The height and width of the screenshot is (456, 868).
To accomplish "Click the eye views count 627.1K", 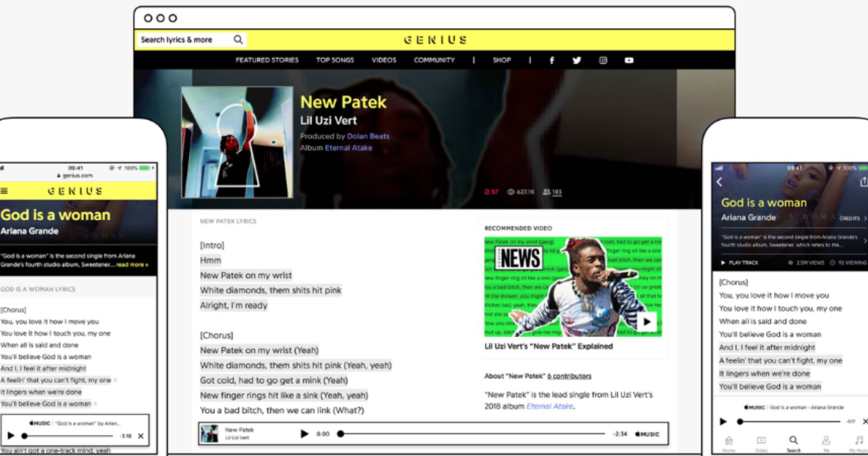I will [x=521, y=192].
